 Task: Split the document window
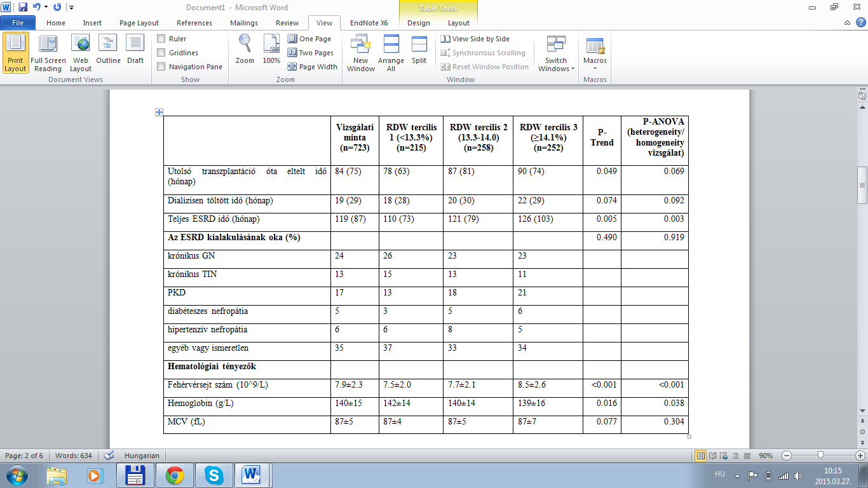click(419, 50)
